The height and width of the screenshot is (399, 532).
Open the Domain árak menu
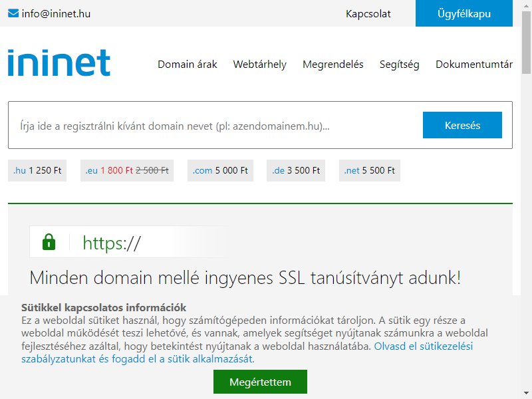pyautogui.click(x=188, y=64)
